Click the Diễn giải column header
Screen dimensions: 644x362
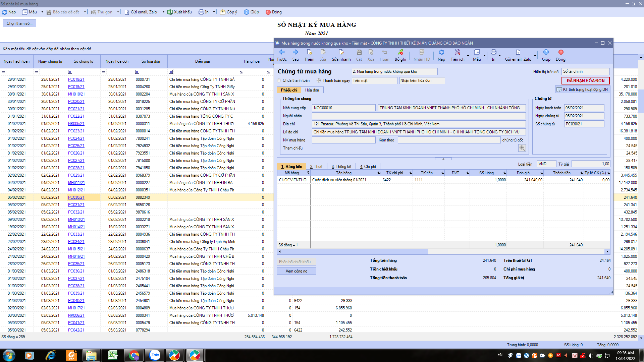pos(203,61)
